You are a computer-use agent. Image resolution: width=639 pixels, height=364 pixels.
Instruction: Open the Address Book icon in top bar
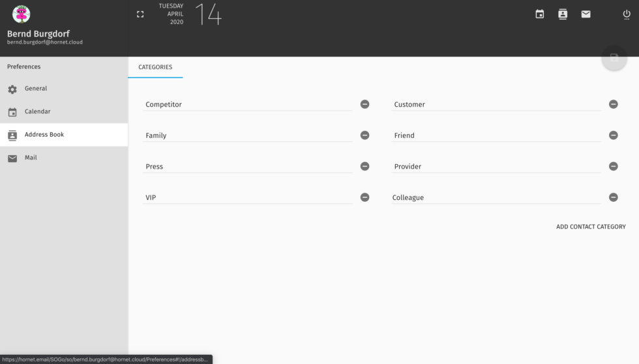click(562, 14)
